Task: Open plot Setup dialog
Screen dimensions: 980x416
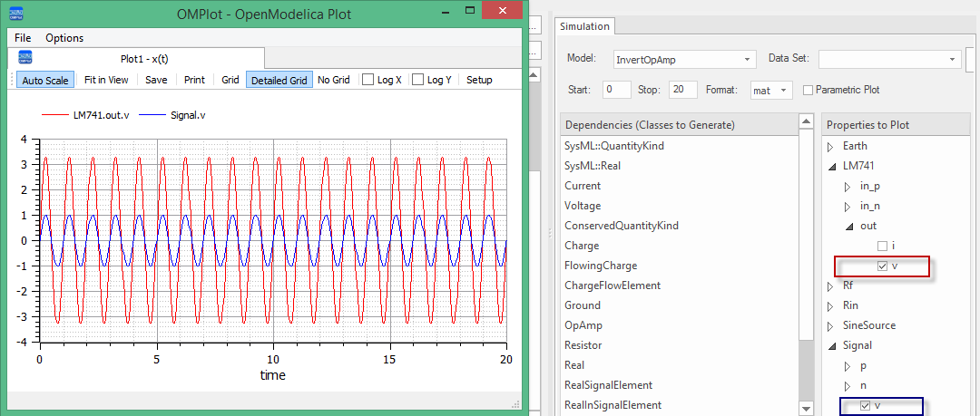Action: [479, 80]
